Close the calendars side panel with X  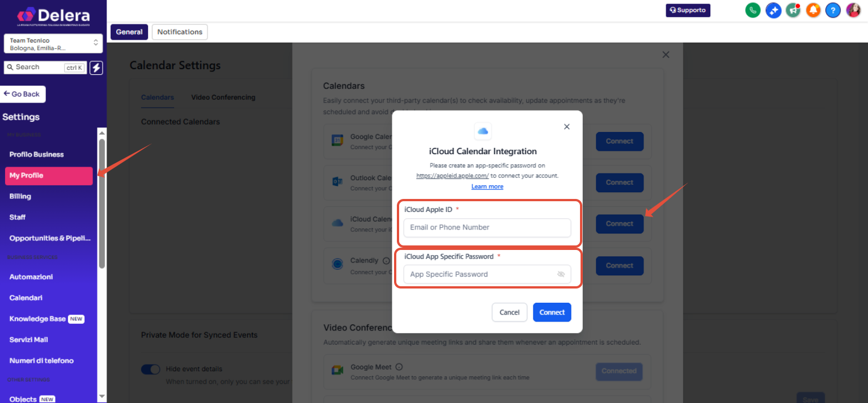point(666,55)
